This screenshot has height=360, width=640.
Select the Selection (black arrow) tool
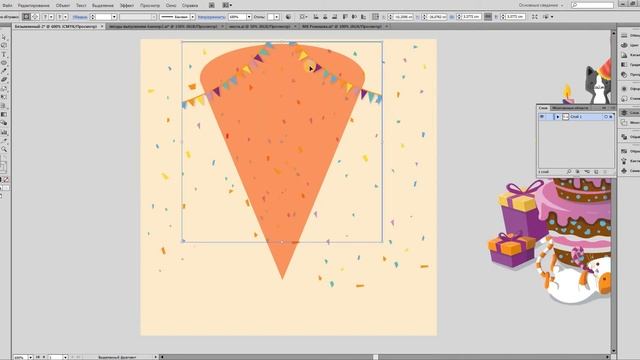(4, 37)
